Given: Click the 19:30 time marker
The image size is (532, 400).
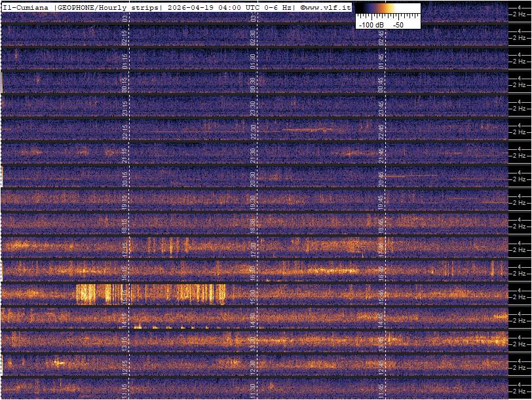Looking at the screenshot, I should point(253,204).
